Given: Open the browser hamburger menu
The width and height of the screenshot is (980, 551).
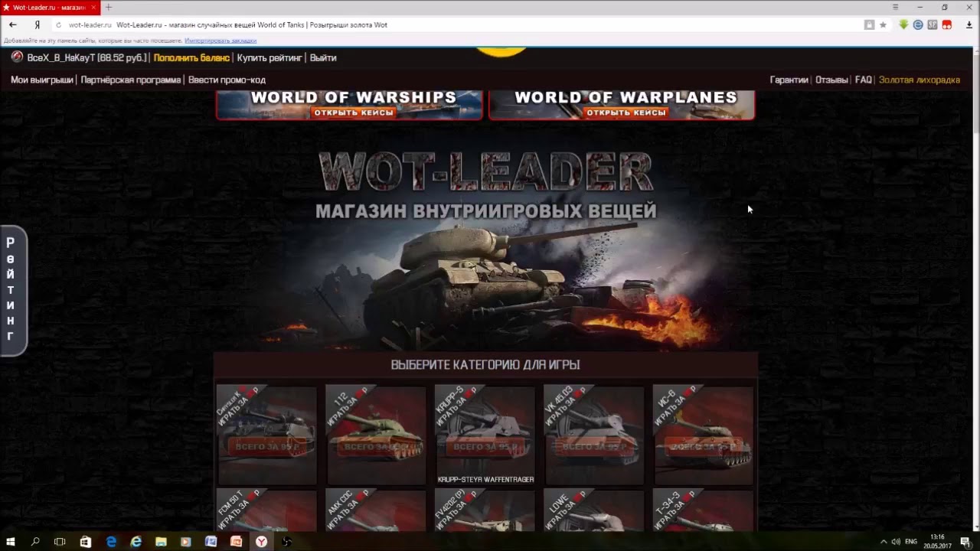Looking at the screenshot, I should coord(895,7).
